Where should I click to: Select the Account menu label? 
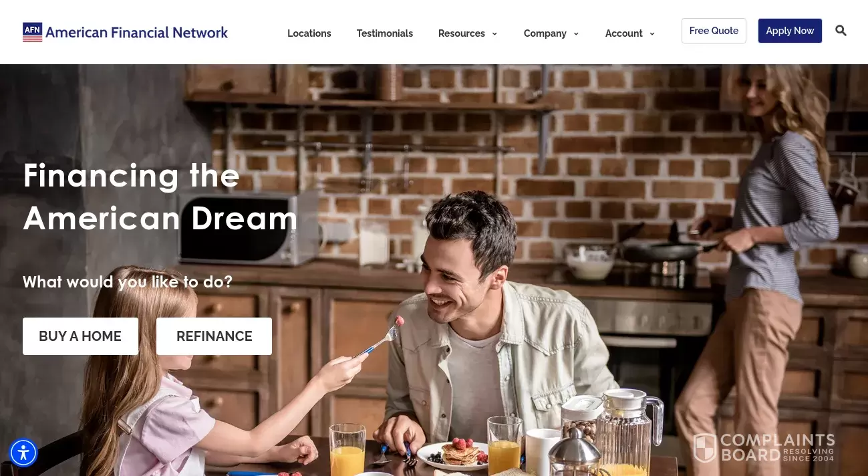[x=624, y=33]
